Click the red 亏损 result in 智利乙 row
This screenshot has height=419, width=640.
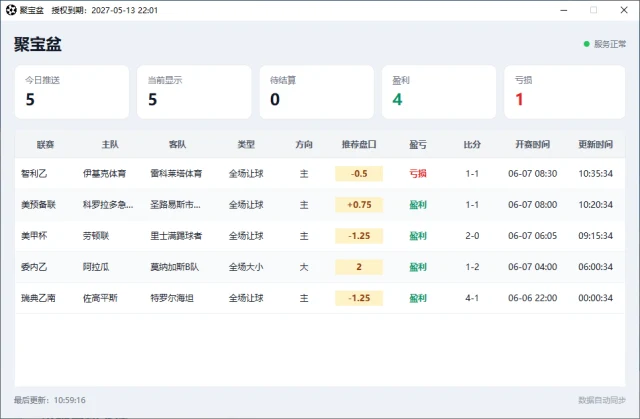point(418,174)
